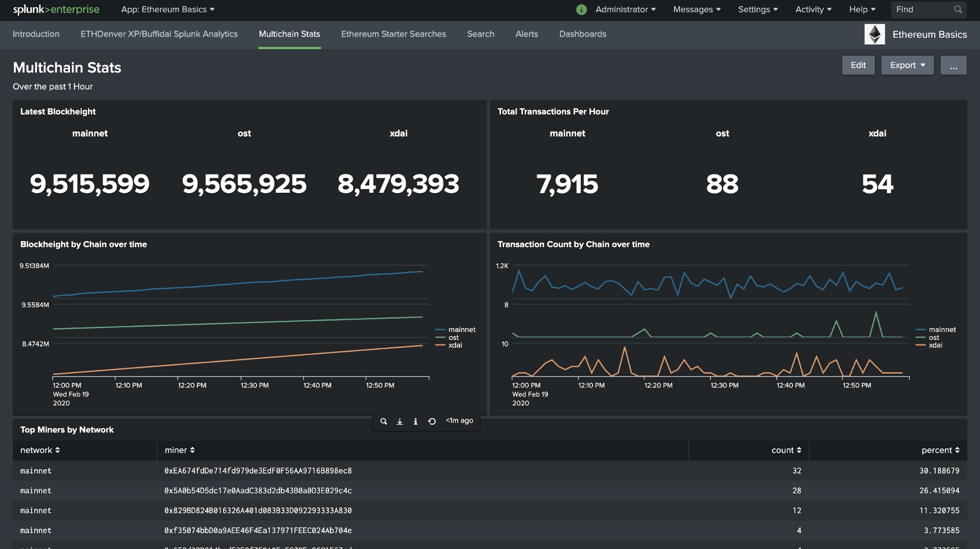Open the more actions ellipsis button
This screenshot has width=980, height=549.
pos(953,65)
